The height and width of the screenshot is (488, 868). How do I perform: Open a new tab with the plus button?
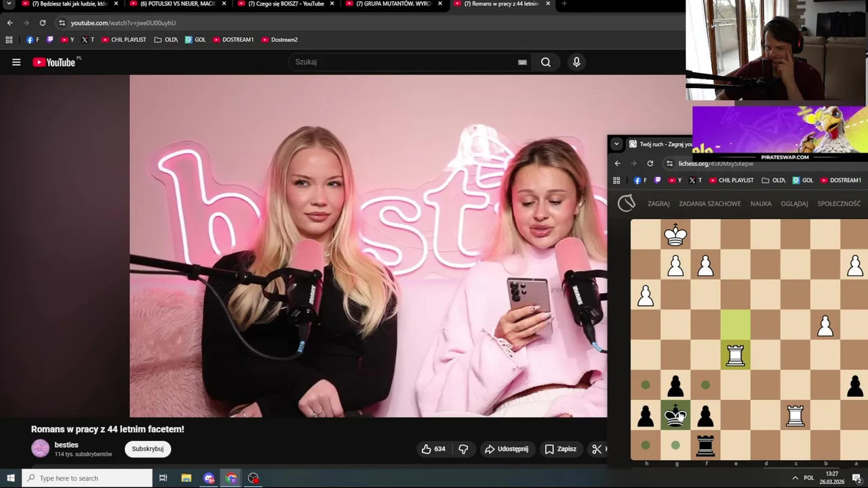coord(564,4)
